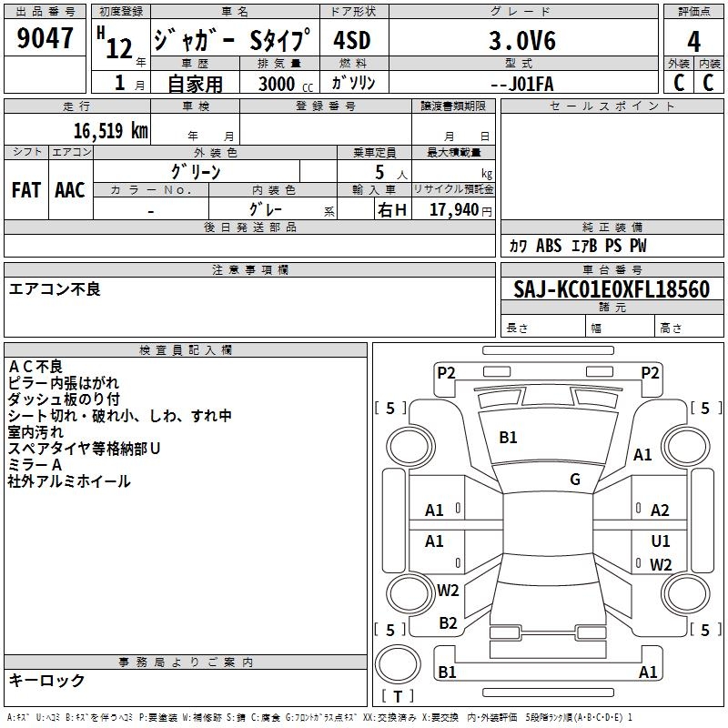728x728 pixels.
Task: Select the front-left wheel circle on diagram
Action: (x=410, y=447)
